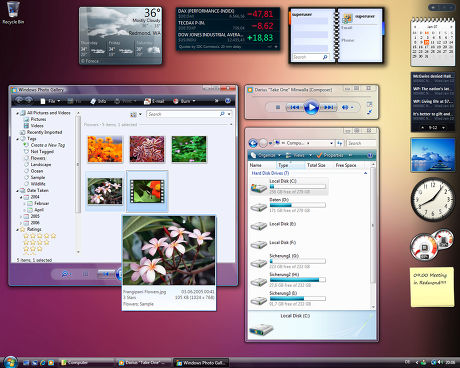Image resolution: width=460 pixels, height=368 pixels.
Task: Collapse All Pictures and Videos tree node
Action: pos(17,113)
